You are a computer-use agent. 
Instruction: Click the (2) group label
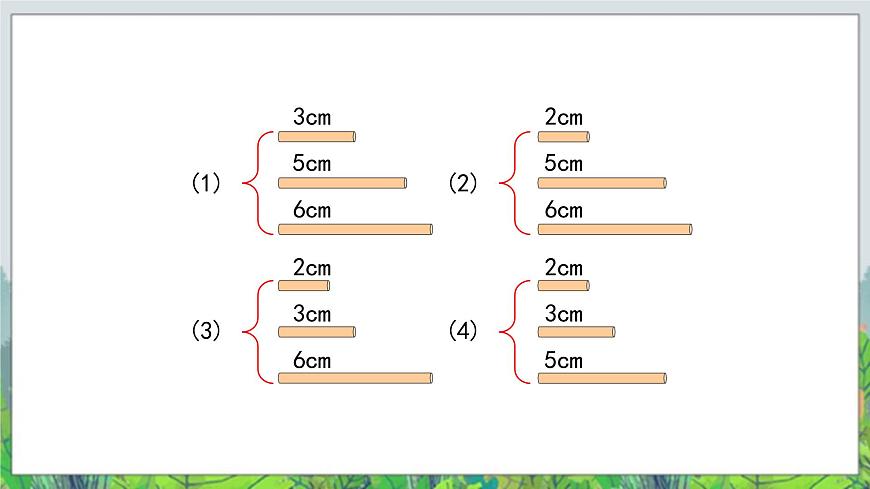[463, 183]
